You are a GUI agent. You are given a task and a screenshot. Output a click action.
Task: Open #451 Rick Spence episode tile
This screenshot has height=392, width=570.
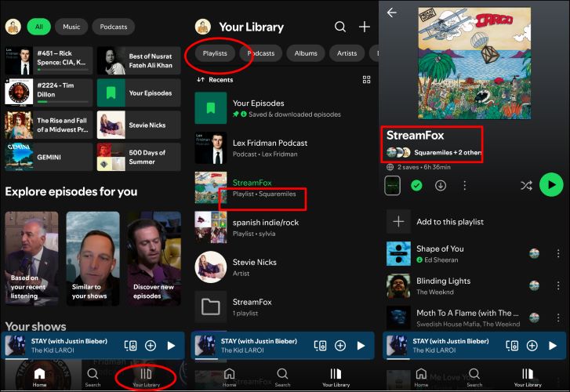(x=49, y=60)
